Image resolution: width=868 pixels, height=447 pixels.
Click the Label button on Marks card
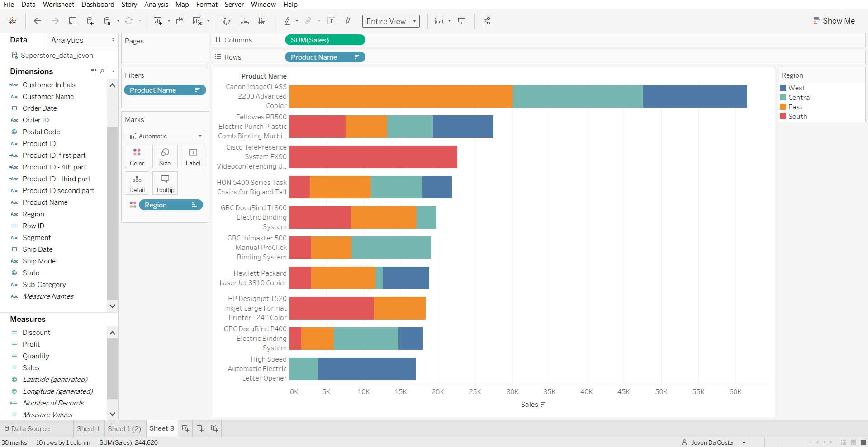click(193, 156)
